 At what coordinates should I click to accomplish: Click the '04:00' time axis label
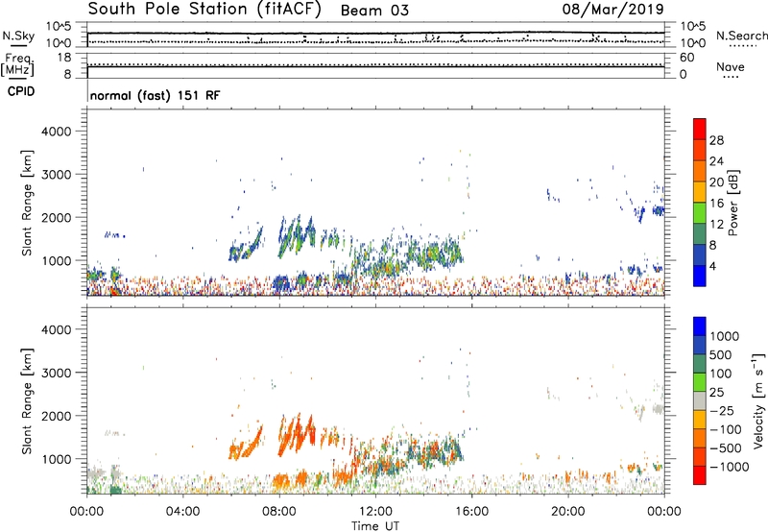tap(182, 512)
